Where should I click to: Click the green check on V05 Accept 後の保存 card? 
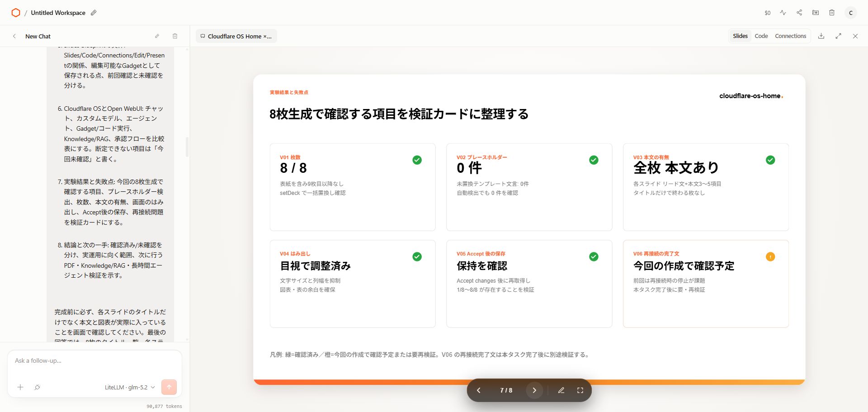point(594,257)
